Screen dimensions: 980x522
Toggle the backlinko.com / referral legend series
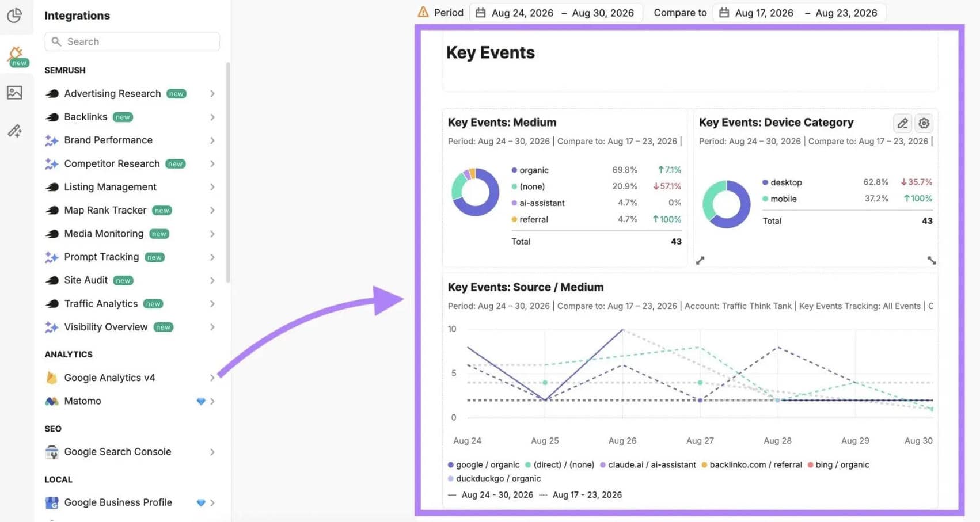coord(751,465)
